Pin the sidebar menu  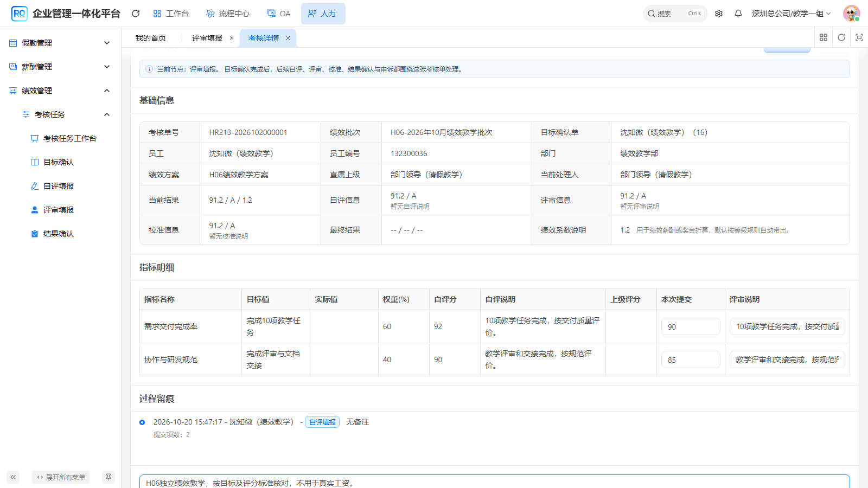pyautogui.click(x=108, y=477)
